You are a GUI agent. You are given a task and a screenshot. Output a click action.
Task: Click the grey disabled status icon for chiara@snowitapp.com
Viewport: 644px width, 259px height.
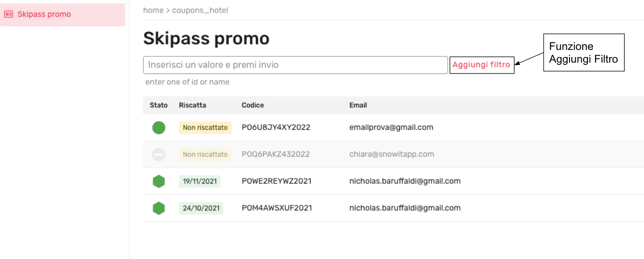pyautogui.click(x=159, y=154)
